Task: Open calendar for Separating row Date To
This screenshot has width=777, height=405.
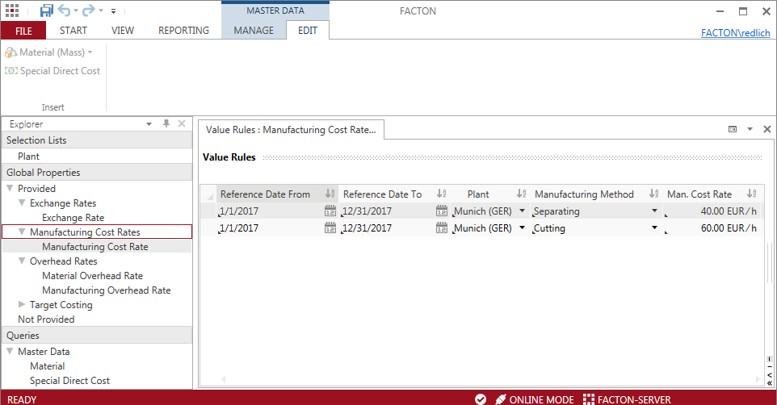Action: (x=442, y=211)
